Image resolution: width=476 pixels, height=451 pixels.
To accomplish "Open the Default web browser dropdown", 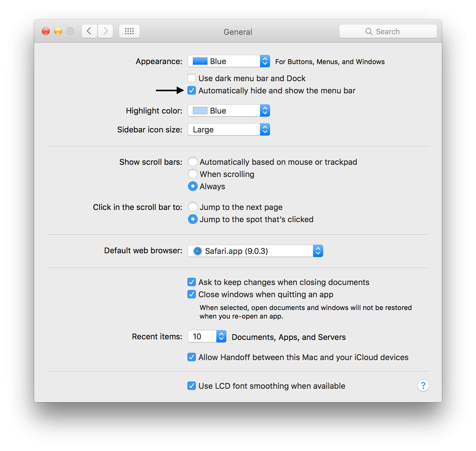I will 255,251.
